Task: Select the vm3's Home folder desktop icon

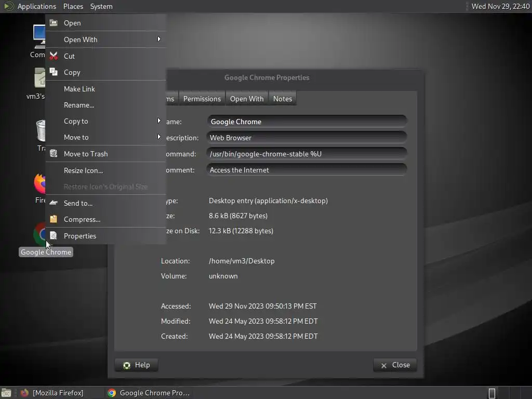Action: (x=39, y=78)
